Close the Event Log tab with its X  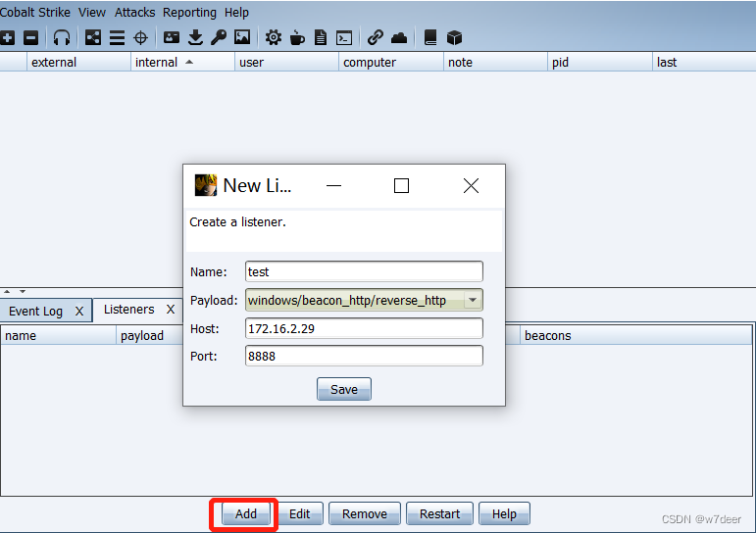click(79, 312)
